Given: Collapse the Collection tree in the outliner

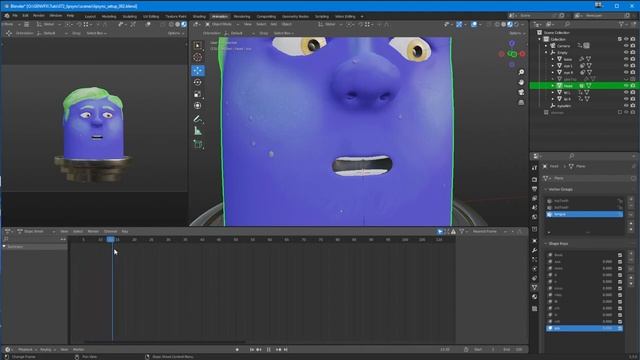Looking at the screenshot, I should [540, 39].
